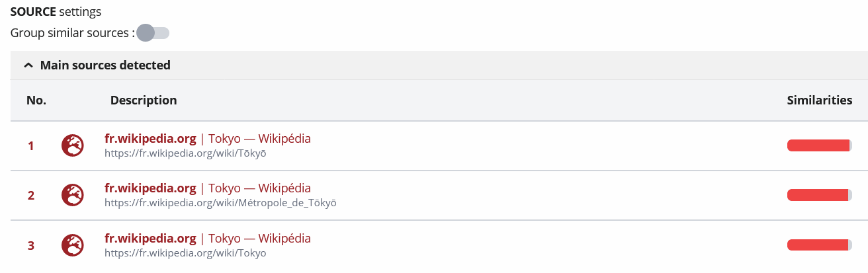Open the fr.wikipedia.org link in source 3

150,239
